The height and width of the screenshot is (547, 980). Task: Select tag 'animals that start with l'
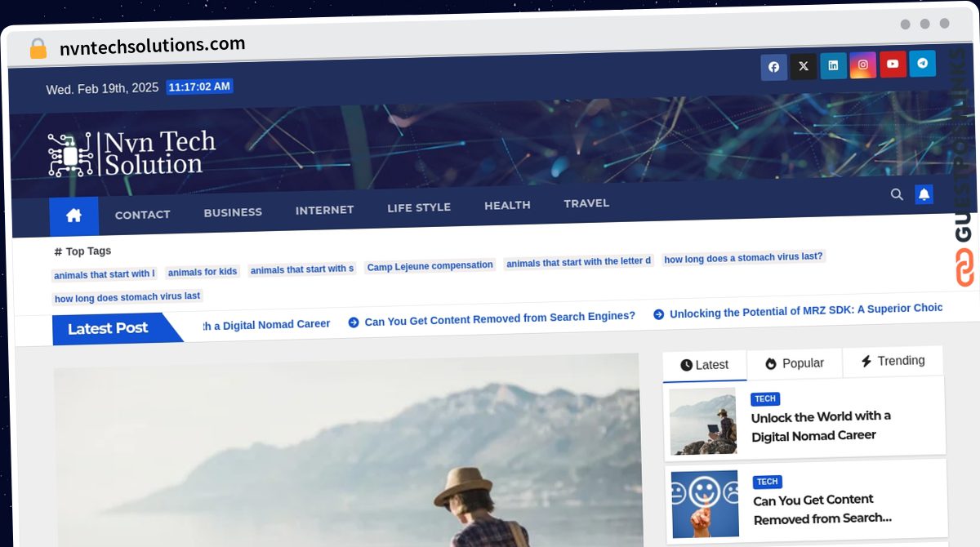click(104, 274)
